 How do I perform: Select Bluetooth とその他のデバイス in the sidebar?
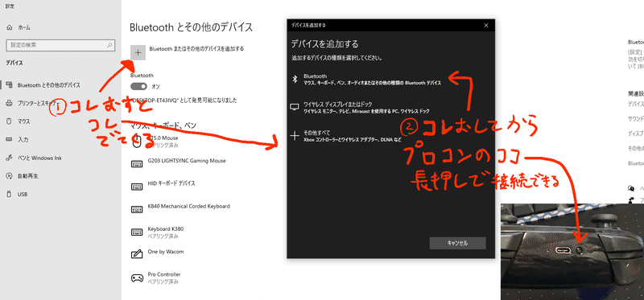pyautogui.click(x=48, y=85)
